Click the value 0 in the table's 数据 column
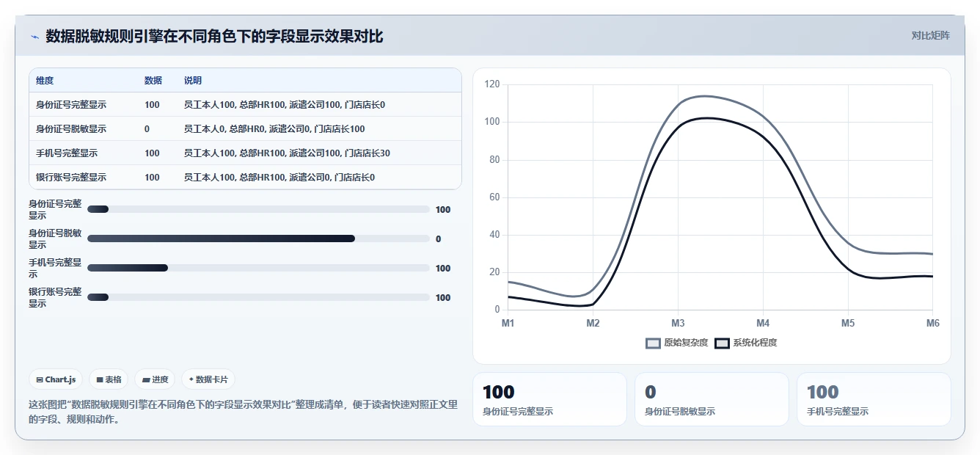The width and height of the screenshot is (980, 455). tap(147, 129)
